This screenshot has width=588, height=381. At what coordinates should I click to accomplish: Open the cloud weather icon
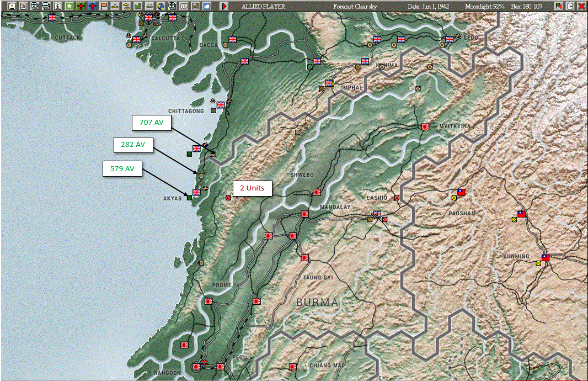pos(207,6)
